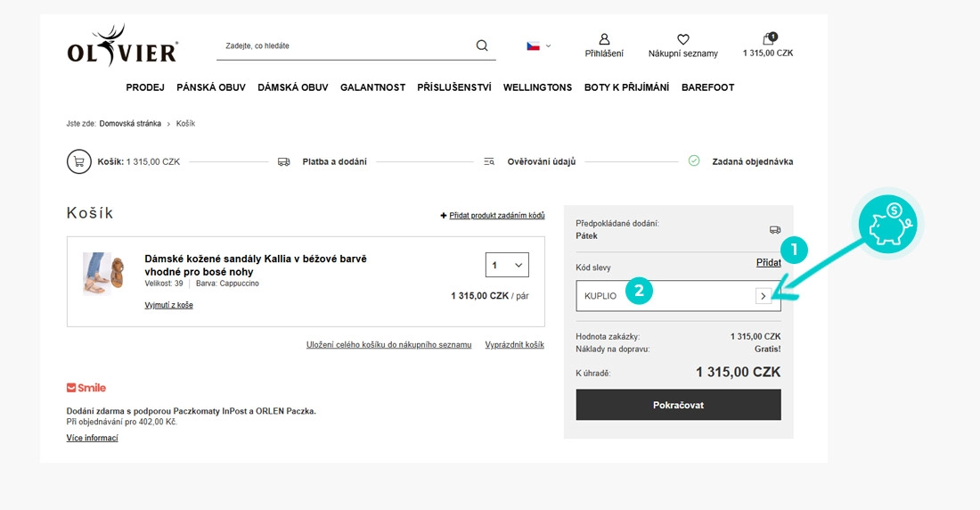Open Dámské kožené sandály Kallia product title
This screenshot has width=980, height=510.
click(256, 266)
